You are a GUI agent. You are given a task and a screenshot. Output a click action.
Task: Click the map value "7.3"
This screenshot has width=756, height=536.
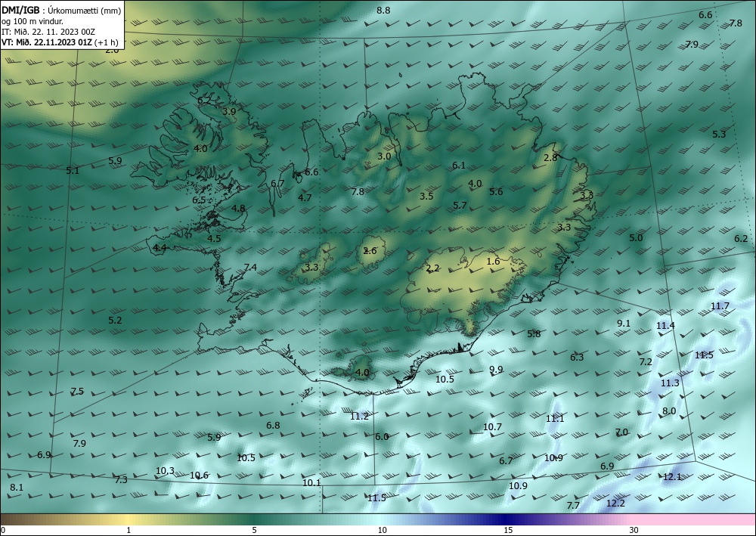point(121,479)
